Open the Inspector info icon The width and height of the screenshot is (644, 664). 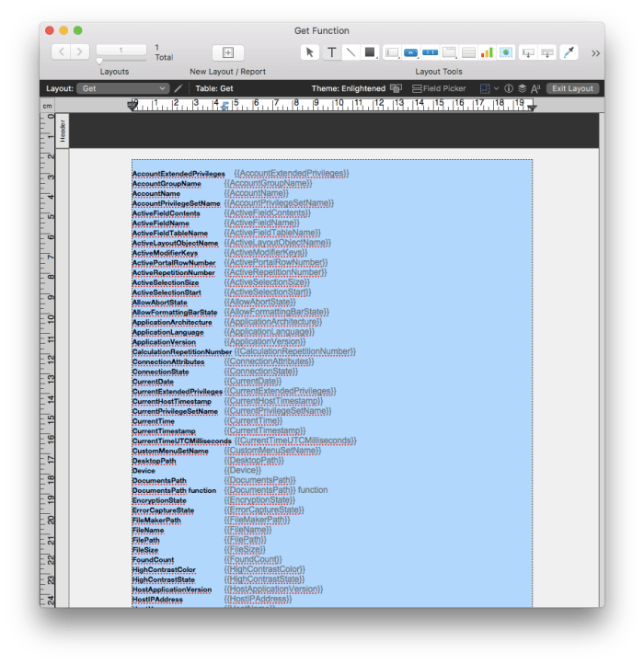pos(509,88)
